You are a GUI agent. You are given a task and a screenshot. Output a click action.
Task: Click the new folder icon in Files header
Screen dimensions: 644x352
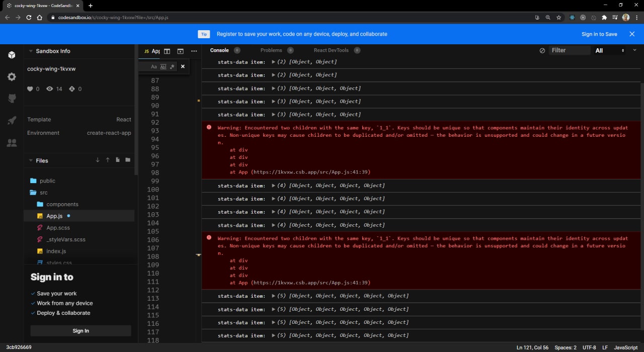tap(128, 160)
